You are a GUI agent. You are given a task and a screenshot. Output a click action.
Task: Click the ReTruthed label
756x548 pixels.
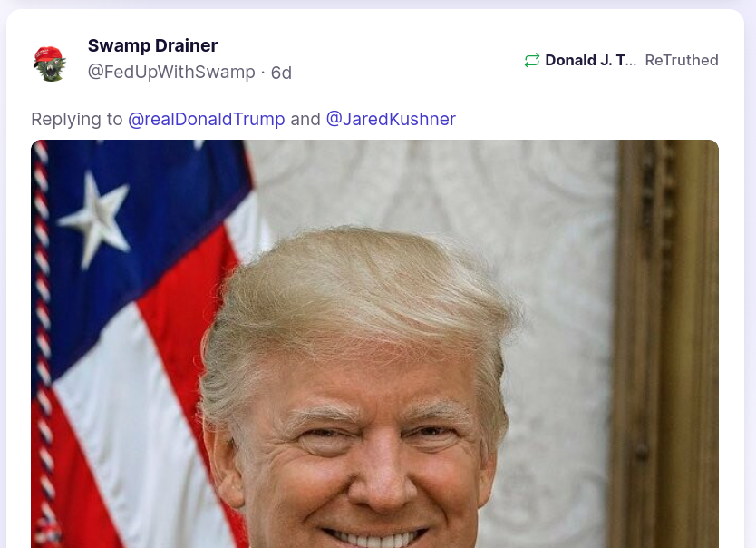click(x=682, y=60)
